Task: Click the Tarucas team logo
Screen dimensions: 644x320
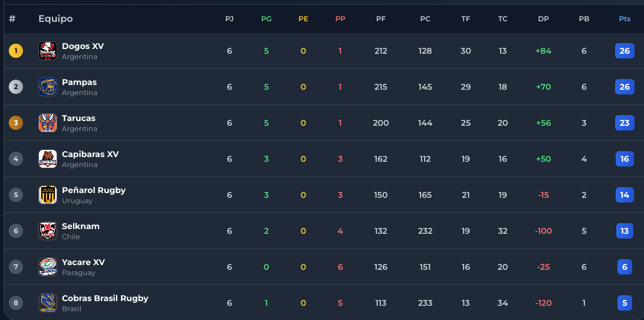Action: pyautogui.click(x=48, y=123)
